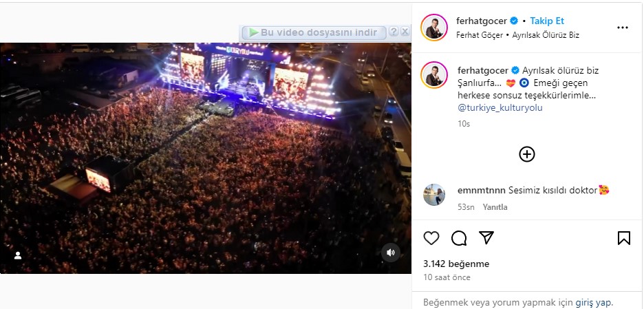Open ferhatgocer's profile picture in the header
Screen dimensions: 644x309
tap(434, 28)
